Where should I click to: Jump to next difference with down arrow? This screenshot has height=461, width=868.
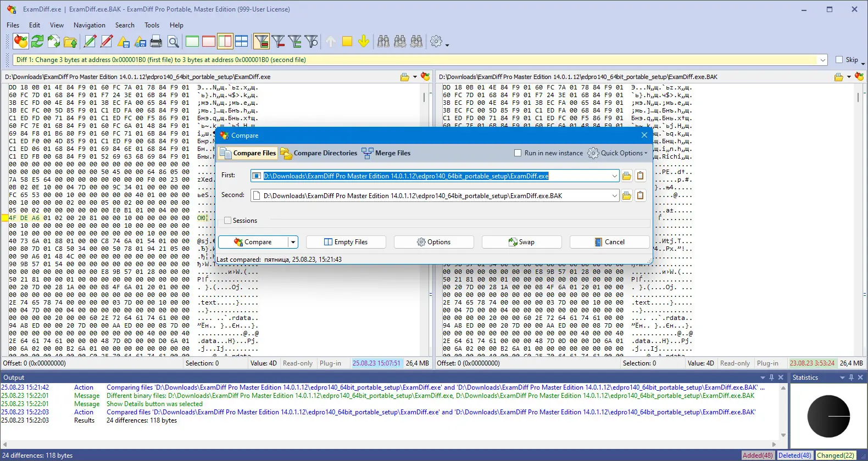pos(364,41)
